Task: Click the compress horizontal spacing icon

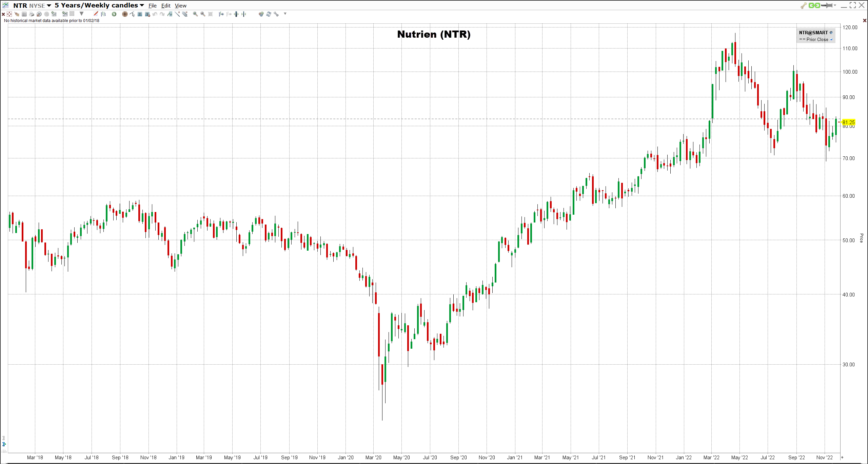Action: (244, 14)
